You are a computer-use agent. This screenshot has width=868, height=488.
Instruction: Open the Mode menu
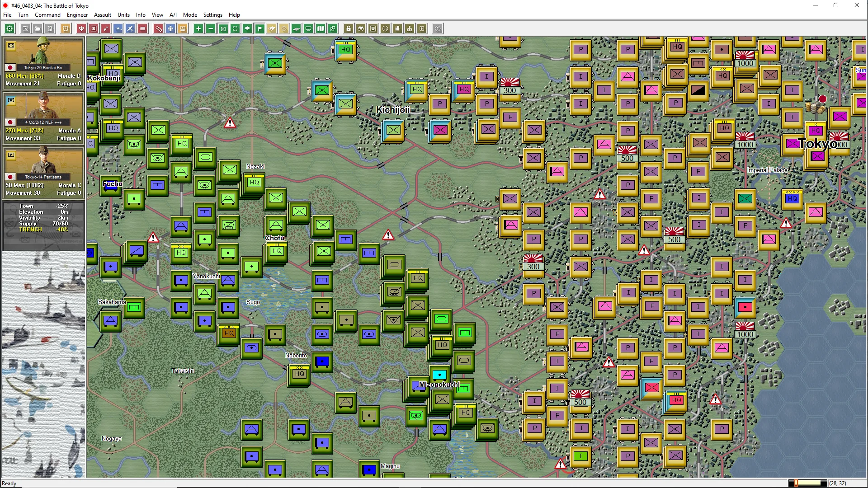pos(190,15)
